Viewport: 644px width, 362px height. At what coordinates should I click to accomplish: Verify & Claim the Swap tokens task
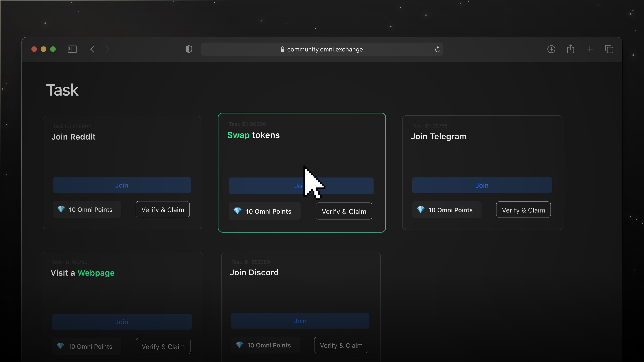pos(344,211)
